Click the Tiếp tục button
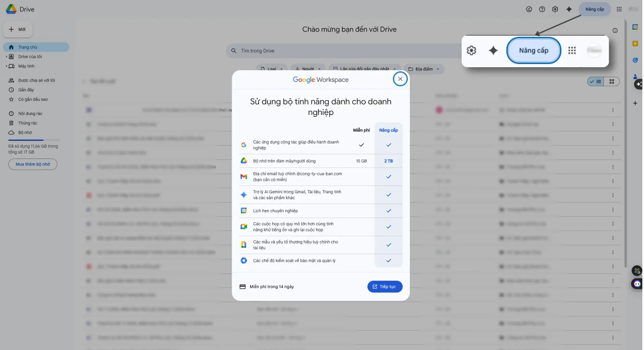This screenshot has height=350, width=644. coord(386,287)
